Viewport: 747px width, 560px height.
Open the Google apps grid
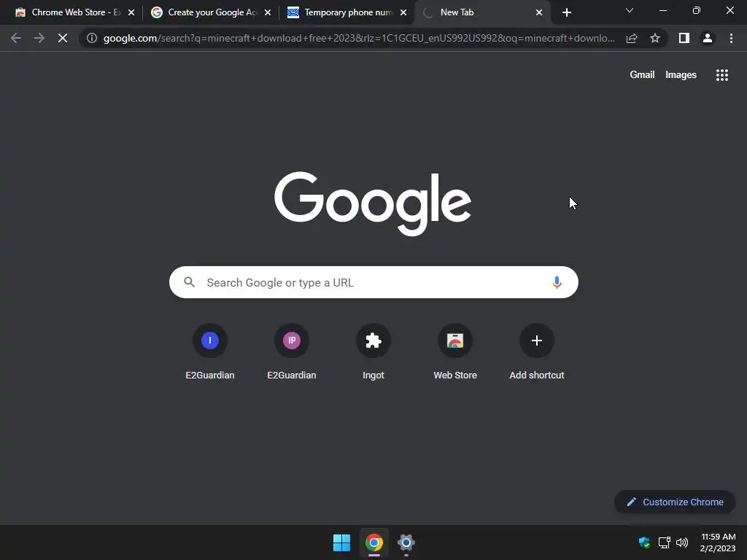722,75
